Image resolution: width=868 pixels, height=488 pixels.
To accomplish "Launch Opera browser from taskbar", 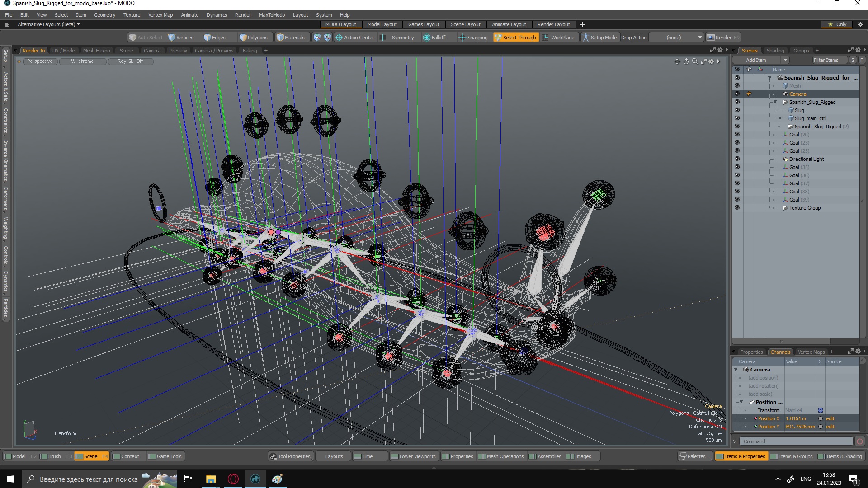I will (233, 479).
